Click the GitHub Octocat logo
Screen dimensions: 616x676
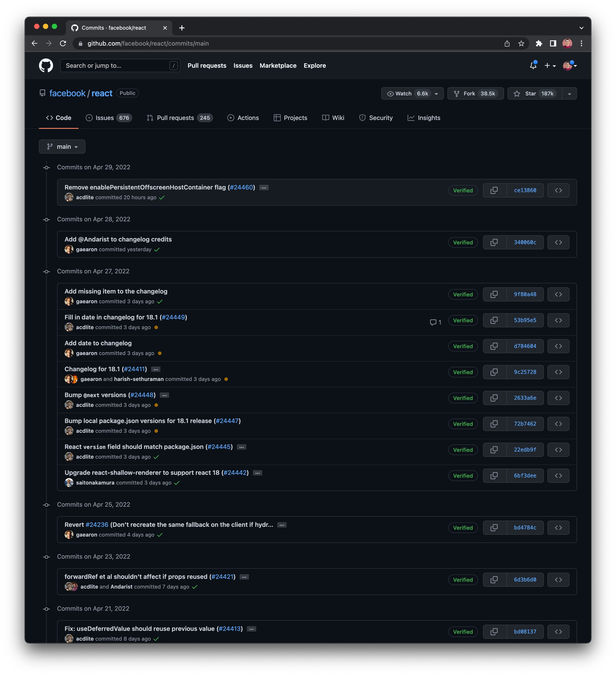point(46,66)
